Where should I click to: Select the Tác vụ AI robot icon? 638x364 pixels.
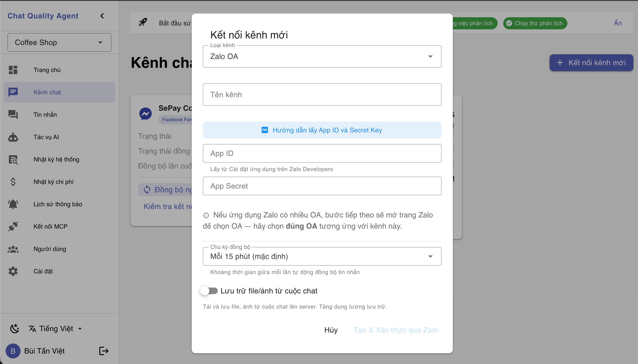[x=13, y=137]
